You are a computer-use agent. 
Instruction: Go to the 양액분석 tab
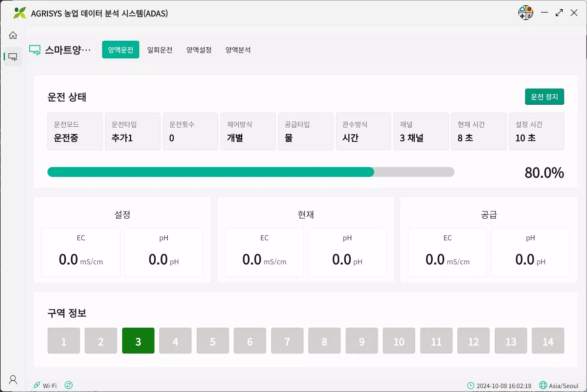coord(238,50)
